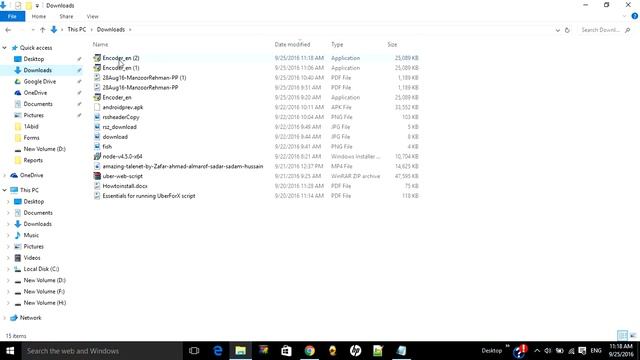Select the rsz_download JPG file

click(x=120, y=127)
